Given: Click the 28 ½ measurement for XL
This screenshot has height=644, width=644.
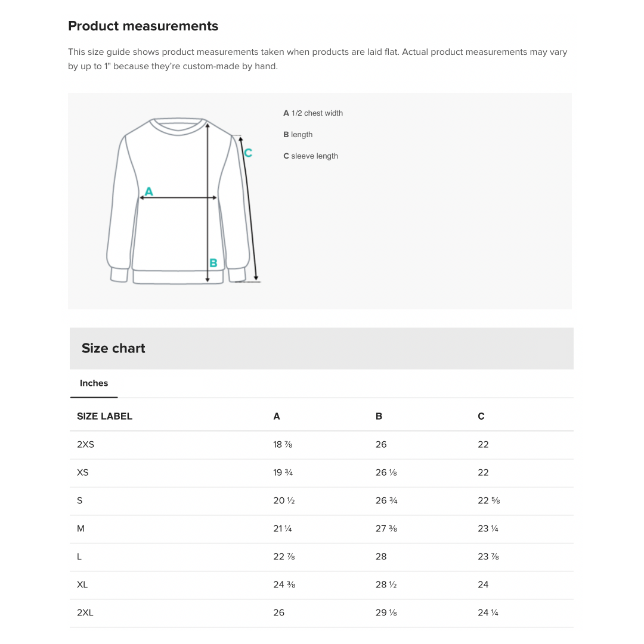Looking at the screenshot, I should [x=386, y=584].
